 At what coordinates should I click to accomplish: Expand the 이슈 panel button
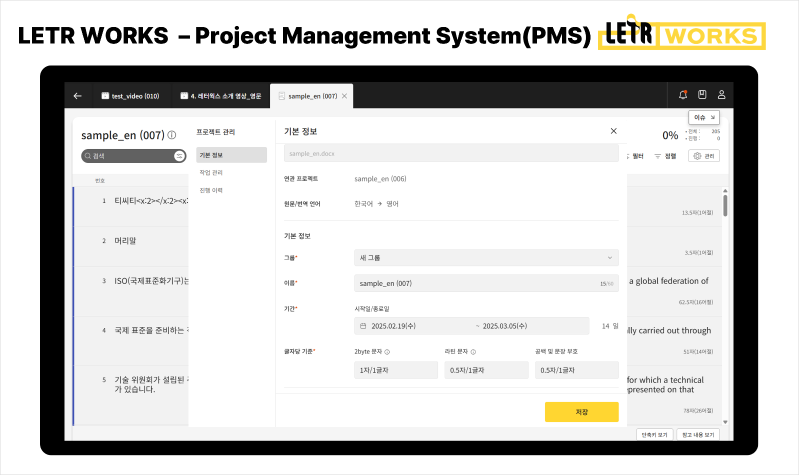point(704,117)
